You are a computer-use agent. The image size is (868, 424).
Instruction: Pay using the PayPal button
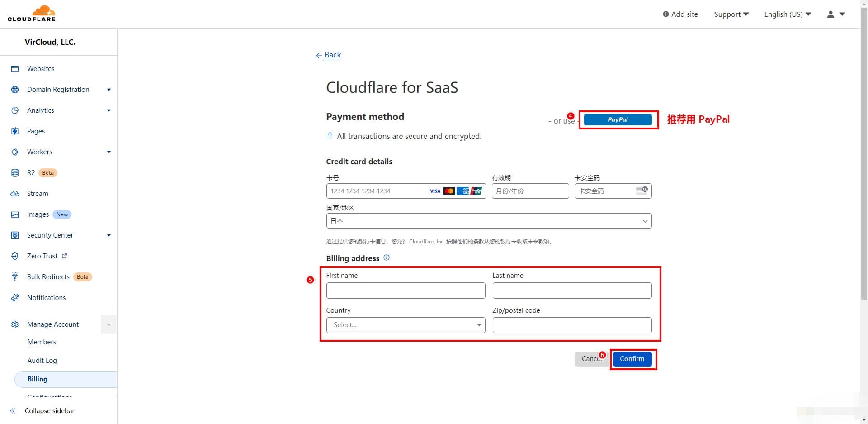[x=618, y=119]
